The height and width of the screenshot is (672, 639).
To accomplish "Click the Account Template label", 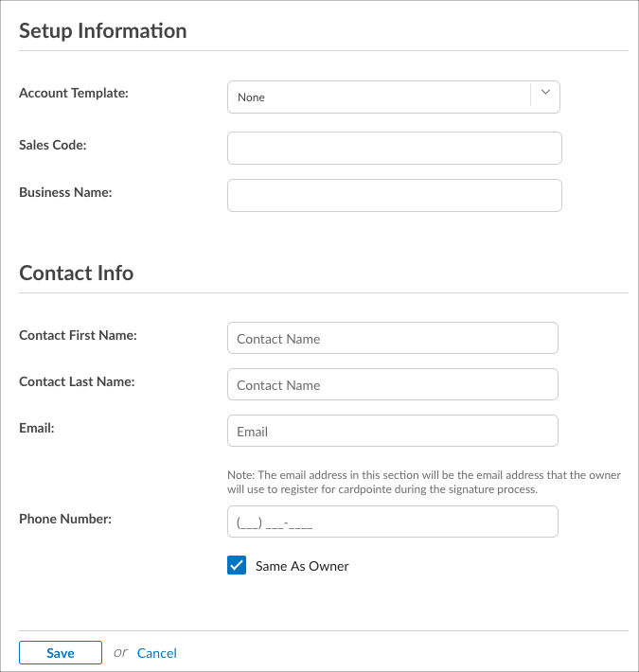I will tap(74, 93).
